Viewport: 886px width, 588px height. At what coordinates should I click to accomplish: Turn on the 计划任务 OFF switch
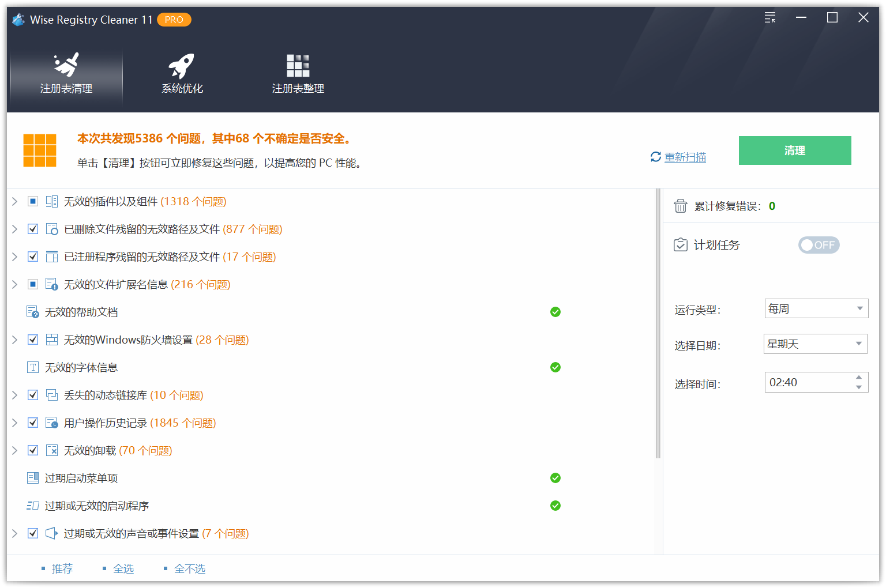click(819, 245)
